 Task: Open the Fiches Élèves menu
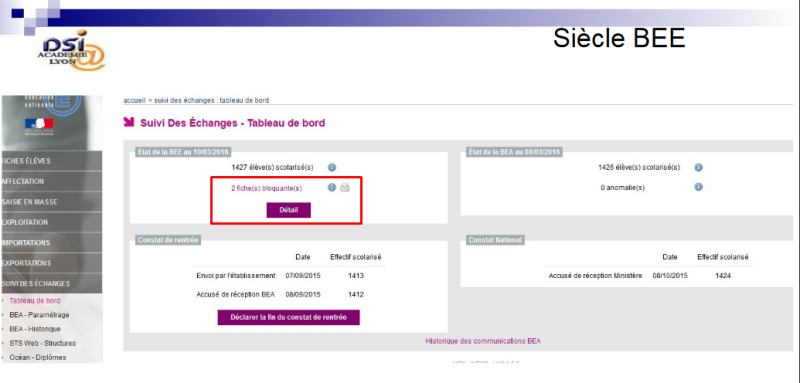(x=51, y=161)
